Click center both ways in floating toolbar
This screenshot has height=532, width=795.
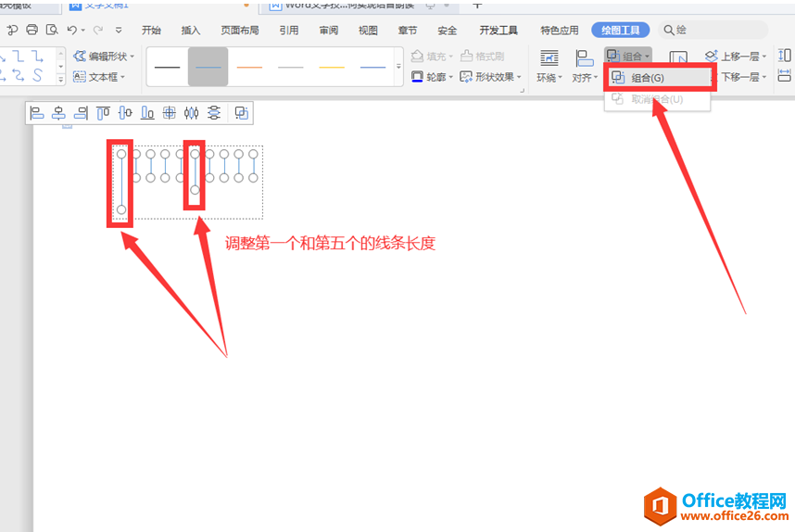click(x=170, y=112)
